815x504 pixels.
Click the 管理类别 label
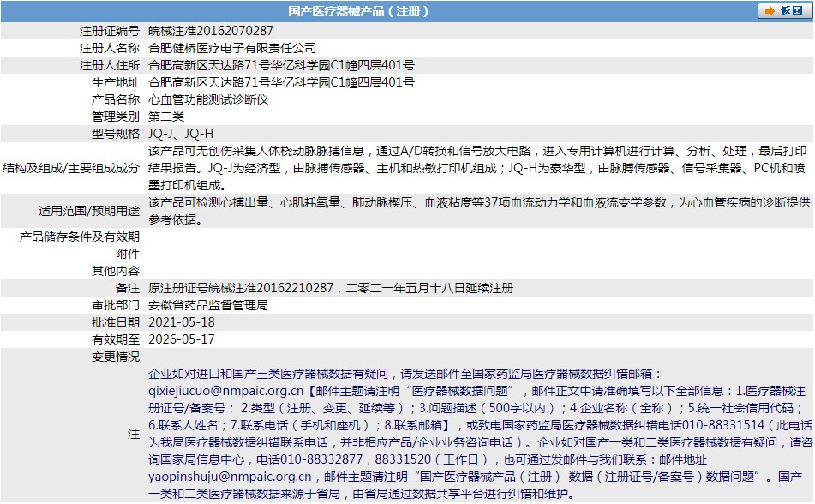(x=116, y=117)
